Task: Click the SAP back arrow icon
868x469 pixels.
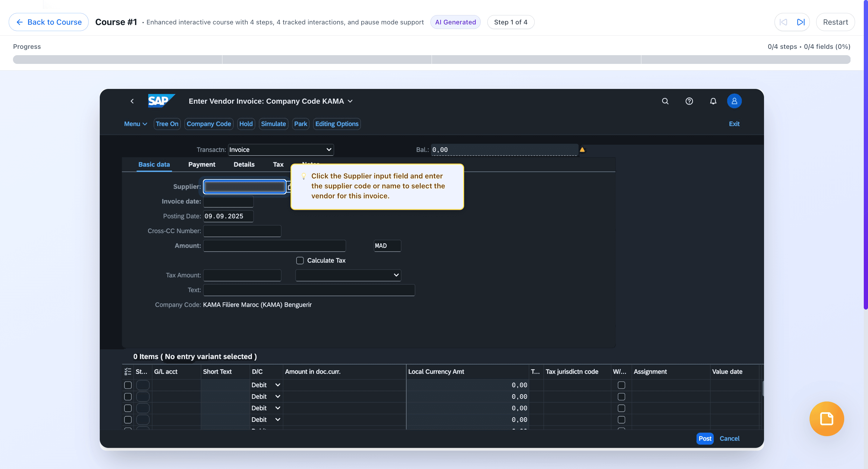Action: point(132,101)
